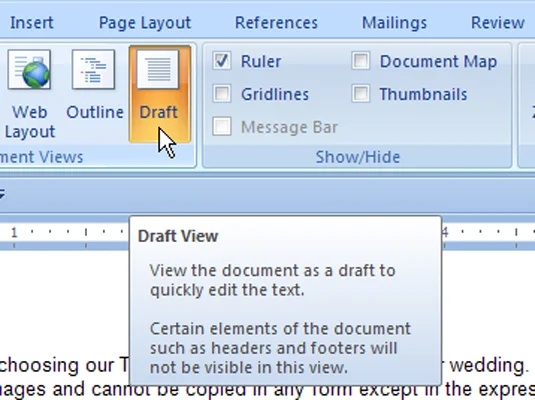Click the Draft view button
Image resolution: width=535 pixels, height=400 pixels.
point(159,94)
